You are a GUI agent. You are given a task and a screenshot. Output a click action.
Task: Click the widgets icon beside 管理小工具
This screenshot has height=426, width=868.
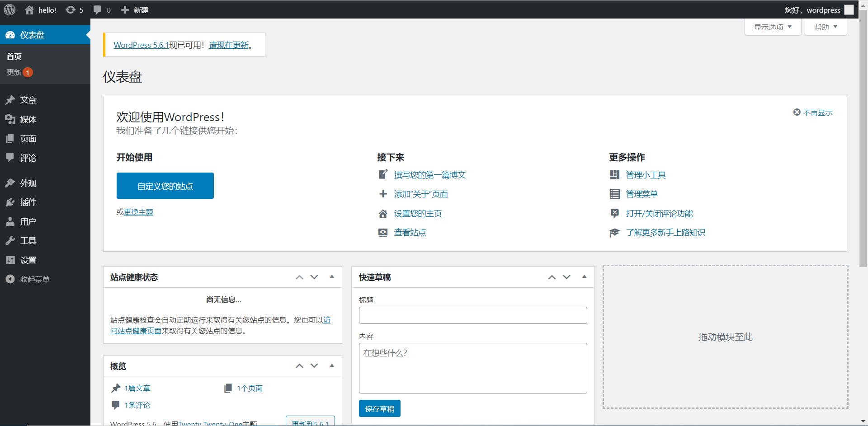click(614, 175)
